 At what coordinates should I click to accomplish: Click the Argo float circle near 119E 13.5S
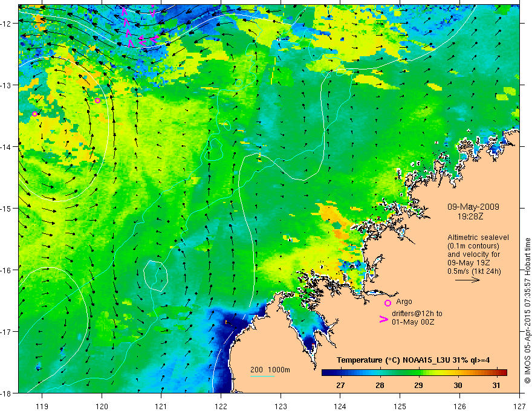pyautogui.click(x=34, y=114)
